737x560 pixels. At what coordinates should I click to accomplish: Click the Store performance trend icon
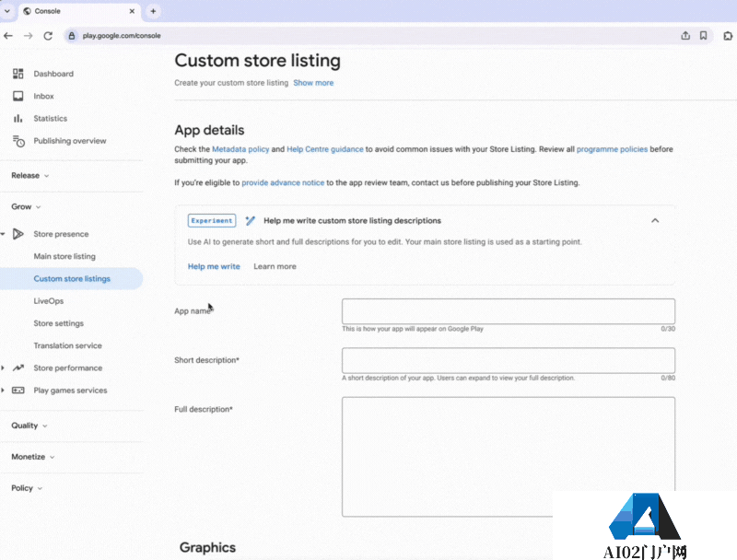pyautogui.click(x=18, y=368)
